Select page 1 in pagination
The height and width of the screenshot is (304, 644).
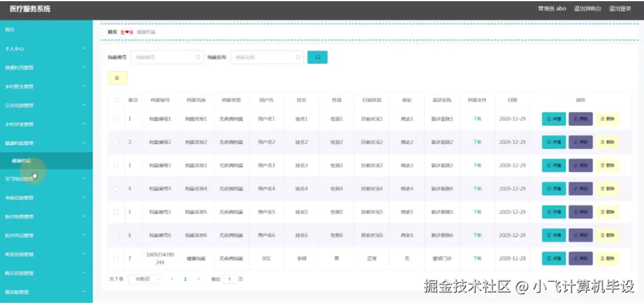pyautogui.click(x=185, y=279)
